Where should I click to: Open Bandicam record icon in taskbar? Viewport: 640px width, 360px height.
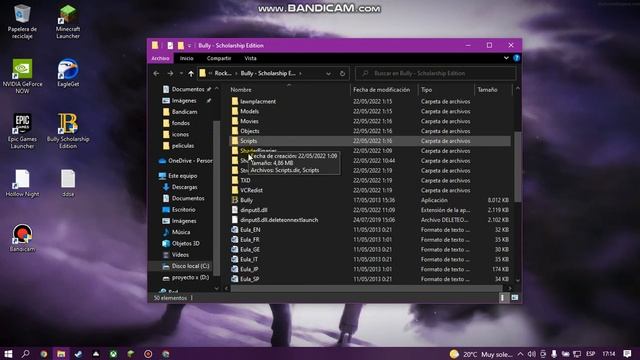[x=148, y=353]
